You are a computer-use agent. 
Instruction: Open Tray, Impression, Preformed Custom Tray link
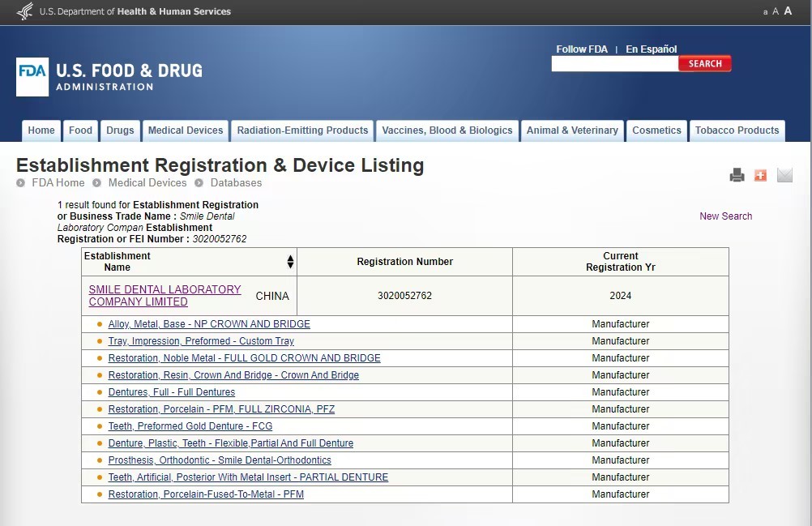point(201,341)
